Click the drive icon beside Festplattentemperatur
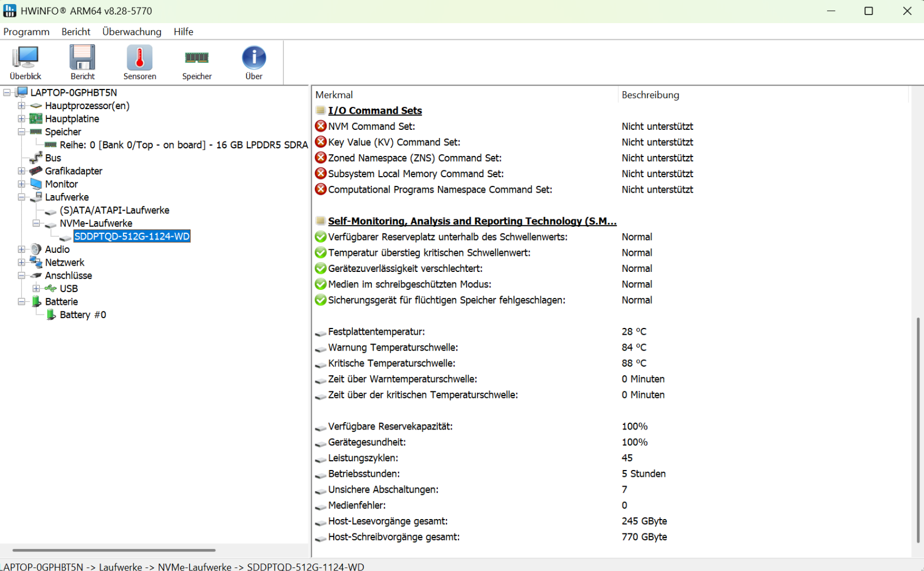The width and height of the screenshot is (924, 571). click(321, 333)
